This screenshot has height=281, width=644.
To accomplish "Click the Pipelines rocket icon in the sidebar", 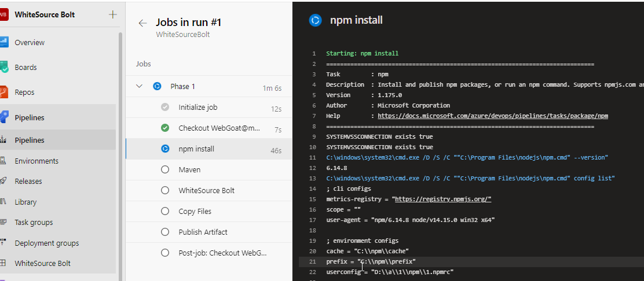I will pyautogui.click(x=3, y=117).
